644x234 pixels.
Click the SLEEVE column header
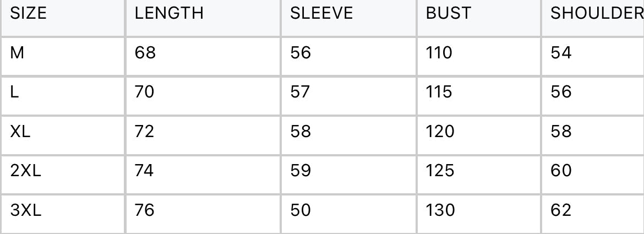[x=321, y=14]
